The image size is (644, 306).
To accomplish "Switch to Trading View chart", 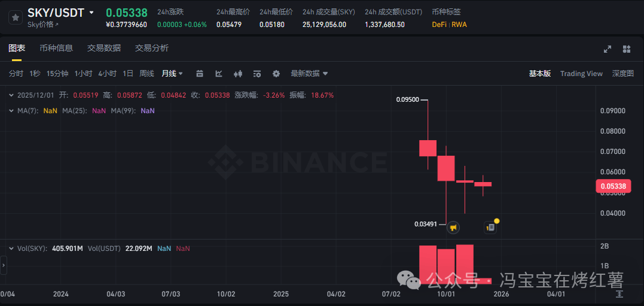I will point(581,74).
